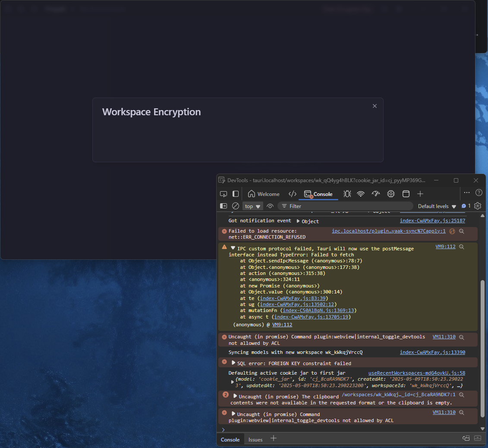Open the Default levels dropdown
Image resolution: width=488 pixels, height=448 pixels.
pos(437,206)
